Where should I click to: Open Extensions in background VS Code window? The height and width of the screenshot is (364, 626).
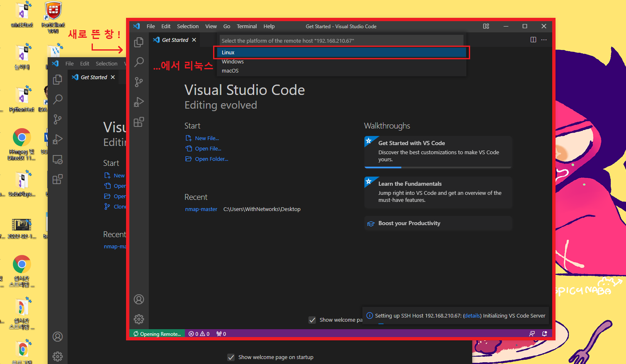58,180
